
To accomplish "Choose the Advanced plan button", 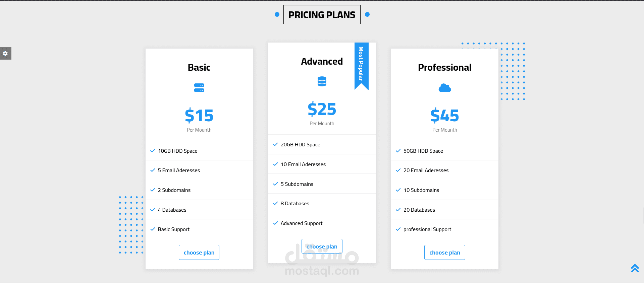I will pyautogui.click(x=322, y=246).
